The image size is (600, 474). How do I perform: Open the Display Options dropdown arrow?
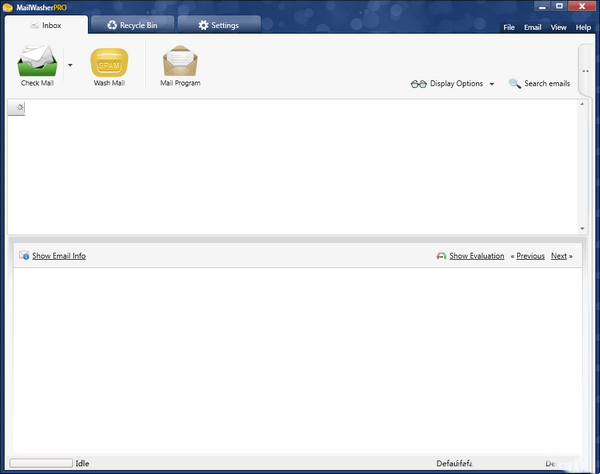click(492, 85)
